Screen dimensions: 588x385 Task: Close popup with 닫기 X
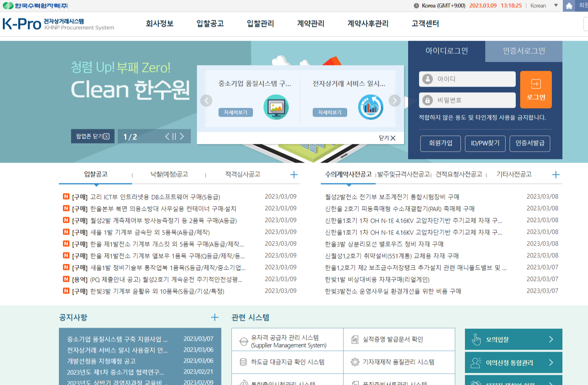click(x=387, y=138)
